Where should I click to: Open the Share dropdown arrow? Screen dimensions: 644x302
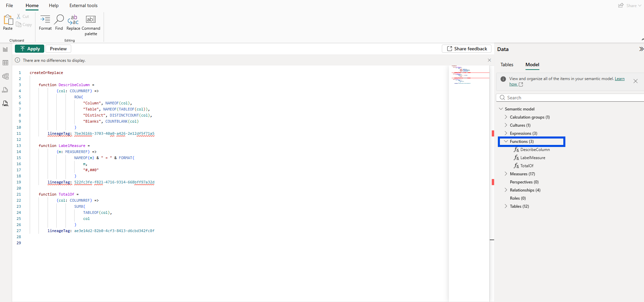click(x=640, y=6)
